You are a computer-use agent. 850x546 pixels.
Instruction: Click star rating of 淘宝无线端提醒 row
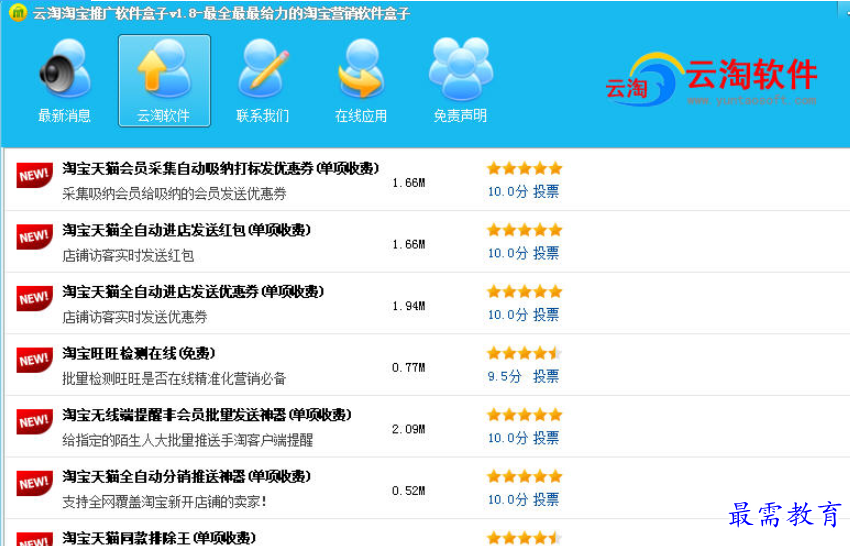524,415
